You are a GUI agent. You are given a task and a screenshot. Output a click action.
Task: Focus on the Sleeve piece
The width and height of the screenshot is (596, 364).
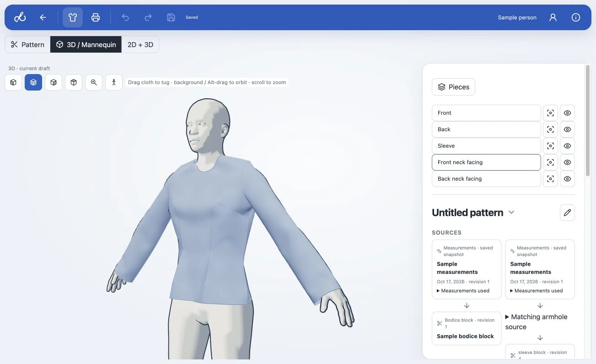pos(550,146)
